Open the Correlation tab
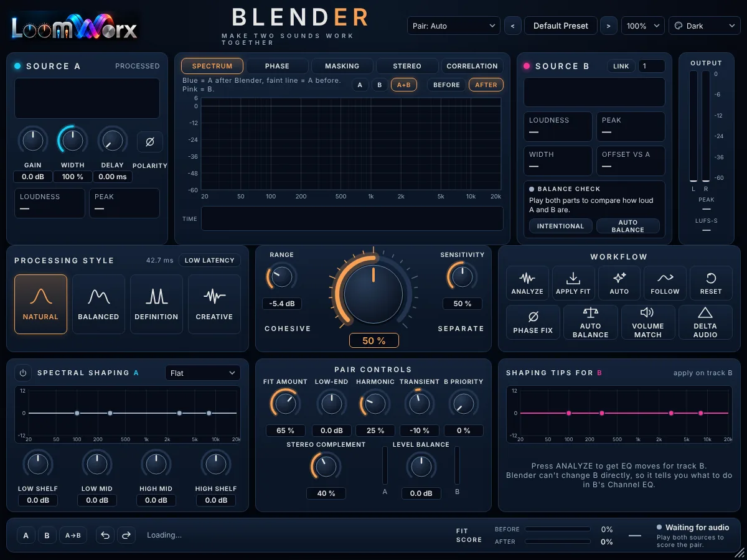 tap(472, 66)
